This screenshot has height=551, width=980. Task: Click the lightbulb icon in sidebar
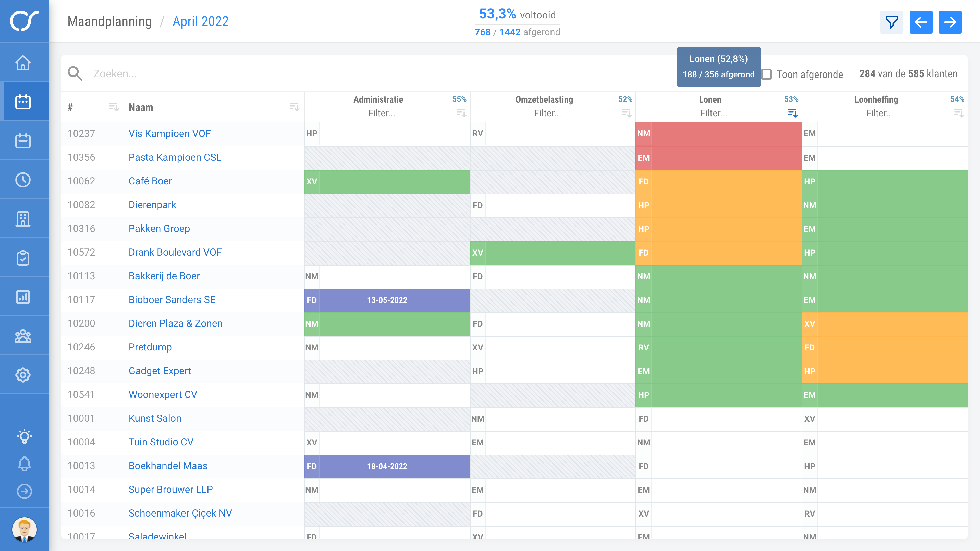(24, 436)
